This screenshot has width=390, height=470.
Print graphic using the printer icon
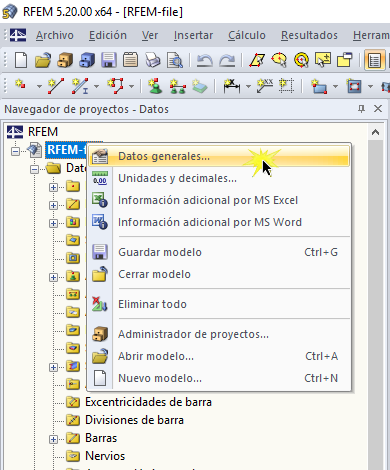click(x=153, y=60)
